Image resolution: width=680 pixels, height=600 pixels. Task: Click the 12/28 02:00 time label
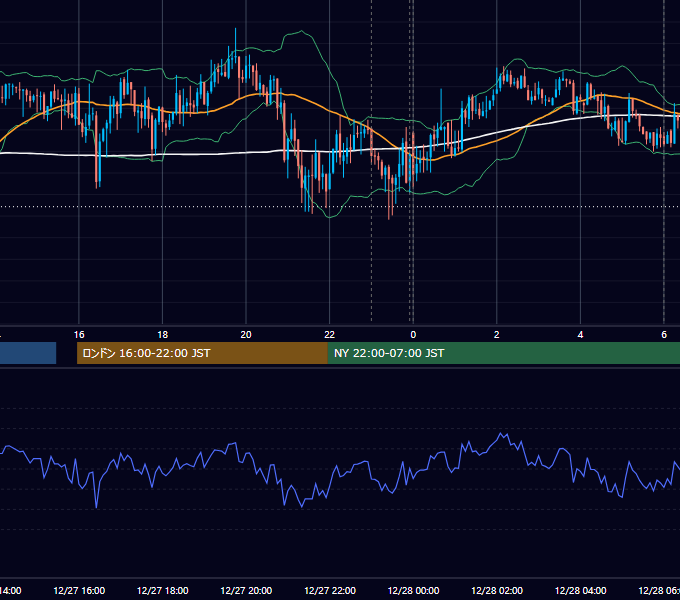(497, 590)
